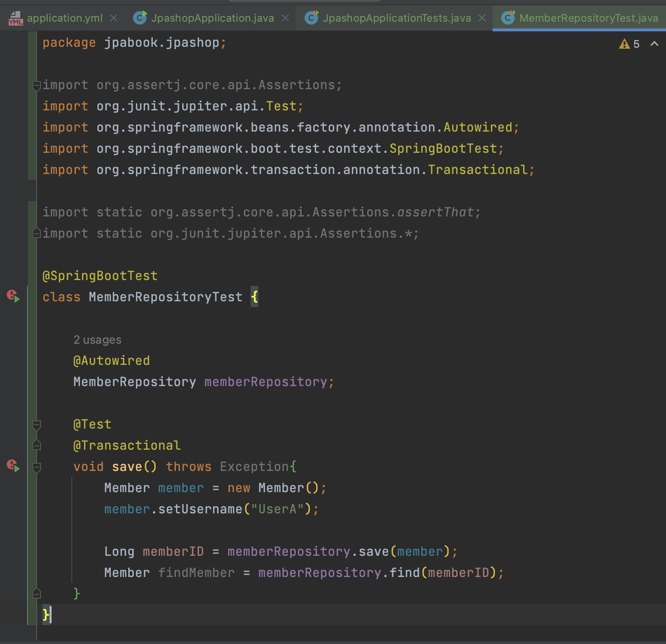
Task: Click the class opening brace after MemberRepositoryTest
Action: (x=254, y=297)
